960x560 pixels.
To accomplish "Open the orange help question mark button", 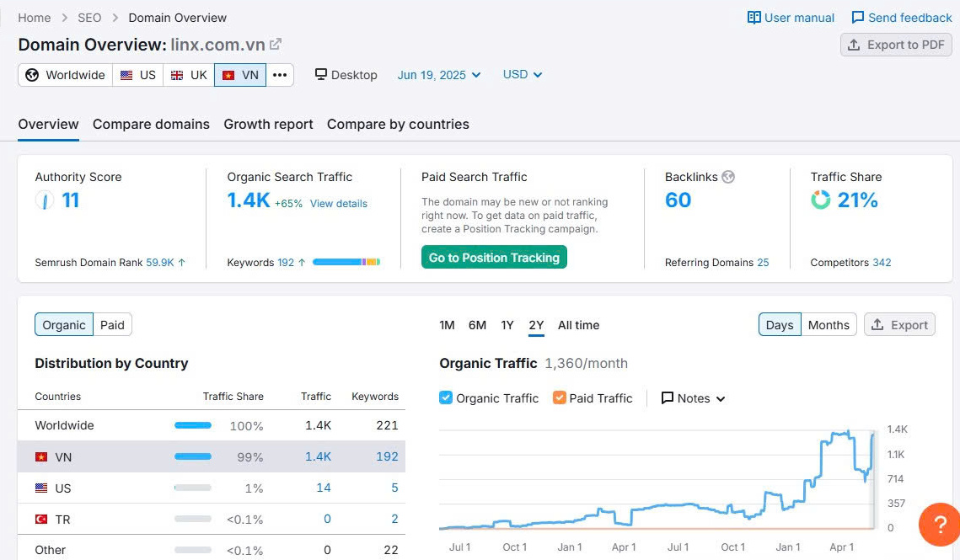I will pos(941,524).
